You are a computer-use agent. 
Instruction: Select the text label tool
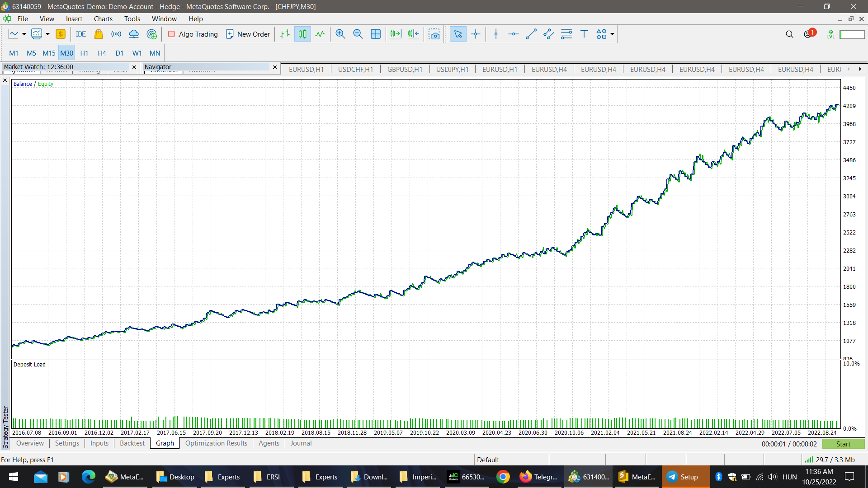click(584, 34)
